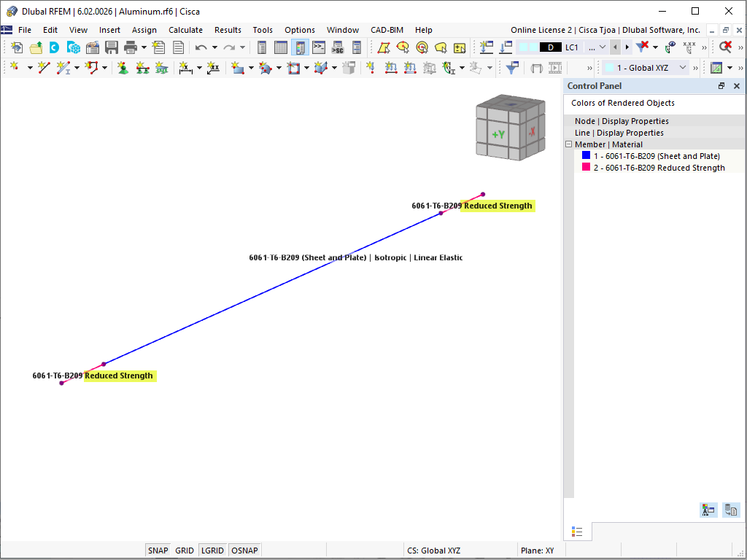The height and width of the screenshot is (560, 747).
Task: Open new node type dropdown arrow
Action: click(29, 68)
